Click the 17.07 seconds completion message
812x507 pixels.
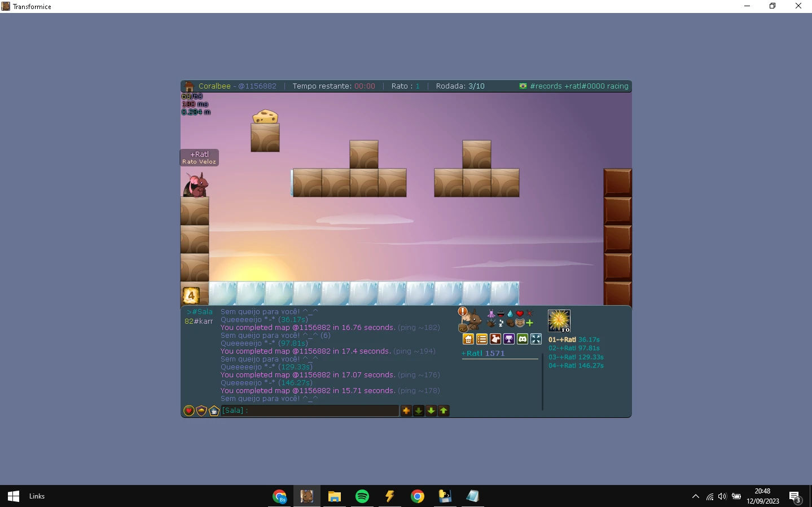click(x=330, y=375)
